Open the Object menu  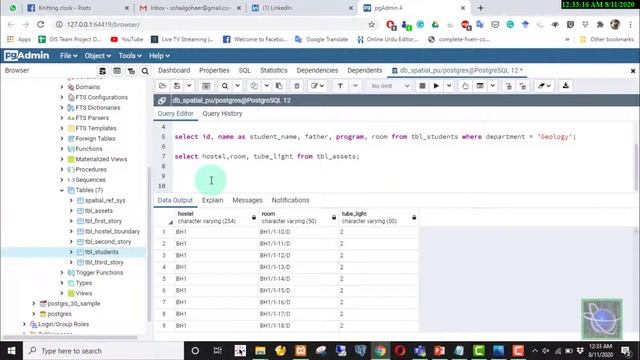coord(98,56)
